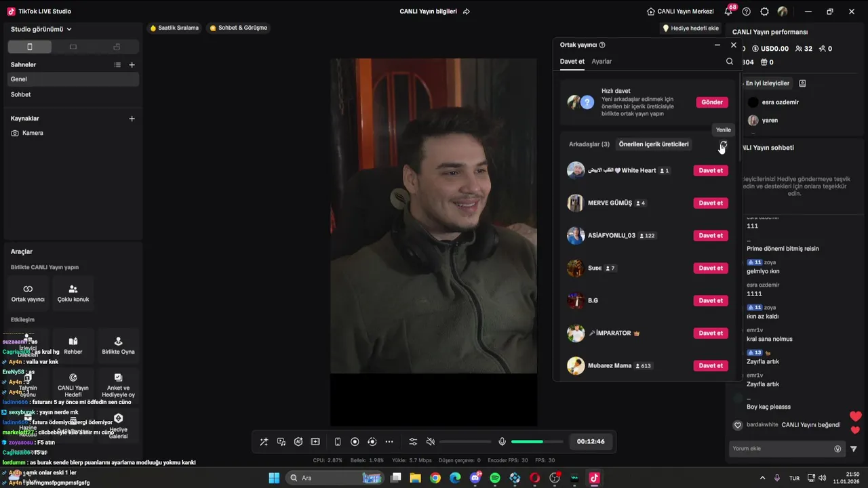Open the notifications bell with 68 badge
868x488 pixels.
tap(729, 11)
